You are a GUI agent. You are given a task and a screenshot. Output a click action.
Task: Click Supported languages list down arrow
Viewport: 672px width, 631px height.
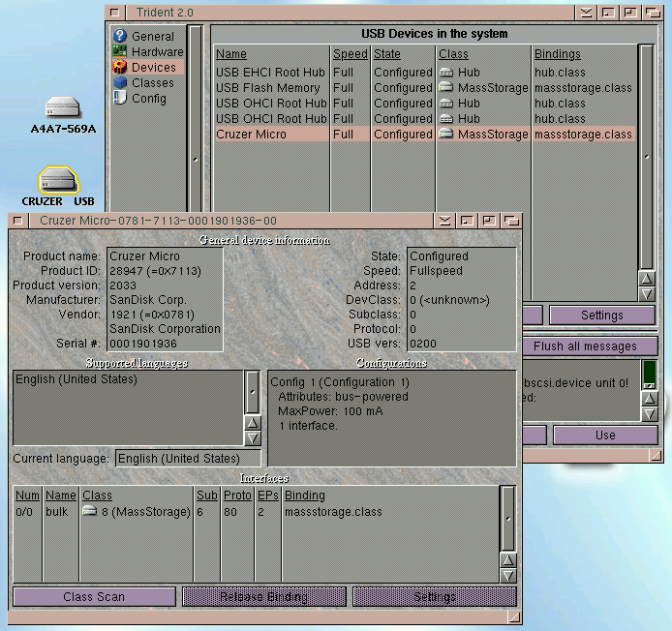(253, 438)
